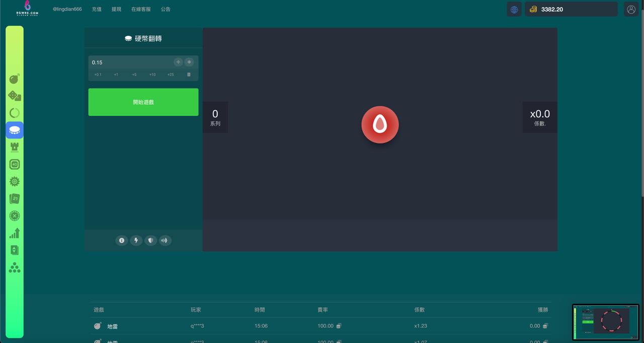Click the info icon below bet panel
Image resolution: width=644 pixels, height=343 pixels.
pos(121,240)
